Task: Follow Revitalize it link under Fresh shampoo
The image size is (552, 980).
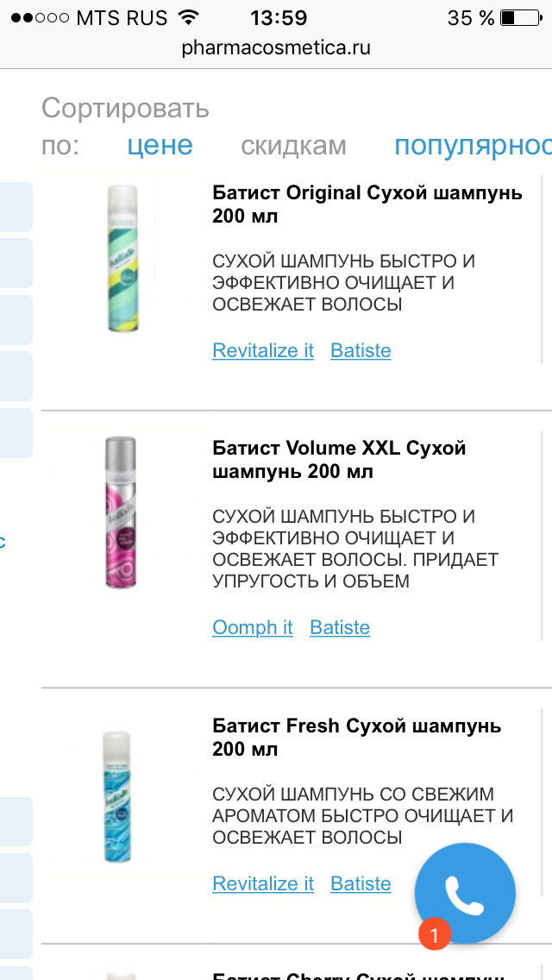Action: [x=263, y=883]
